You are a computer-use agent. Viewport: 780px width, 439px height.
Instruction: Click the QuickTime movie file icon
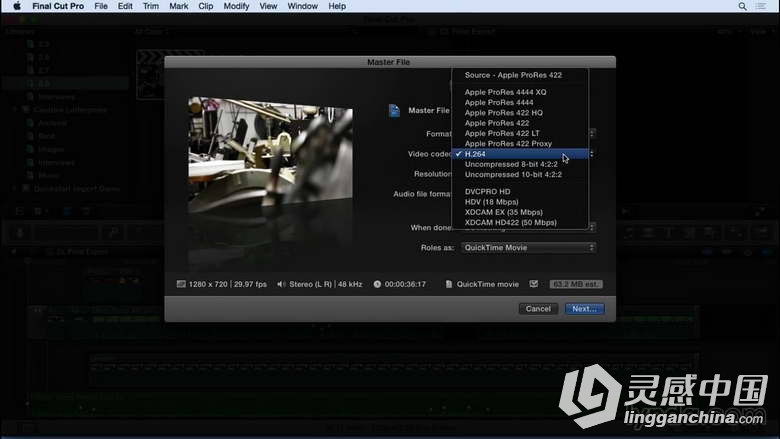coord(449,284)
